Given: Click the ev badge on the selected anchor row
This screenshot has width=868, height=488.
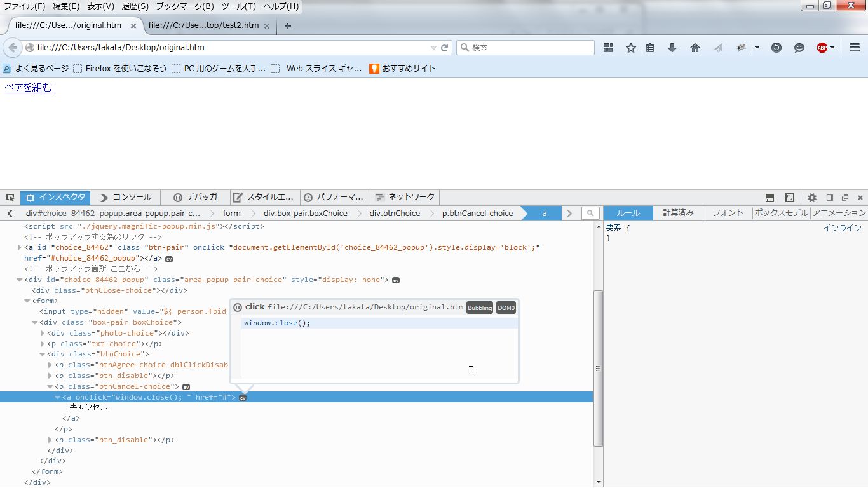Looking at the screenshot, I should 243,398.
